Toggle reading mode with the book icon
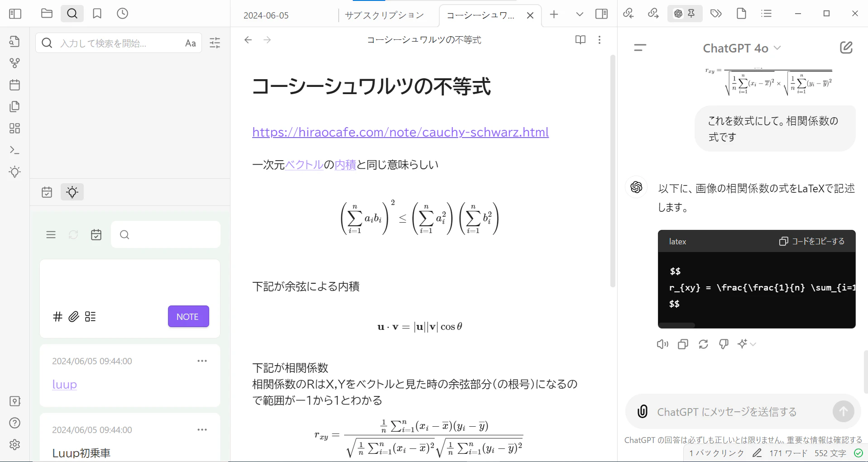 coord(580,40)
